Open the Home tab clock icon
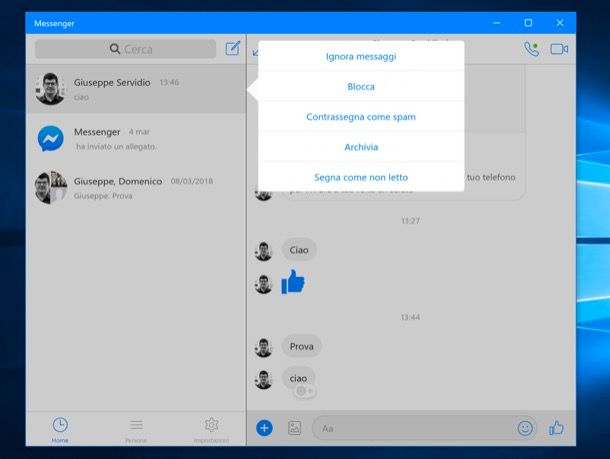610x459 pixels. [60, 425]
